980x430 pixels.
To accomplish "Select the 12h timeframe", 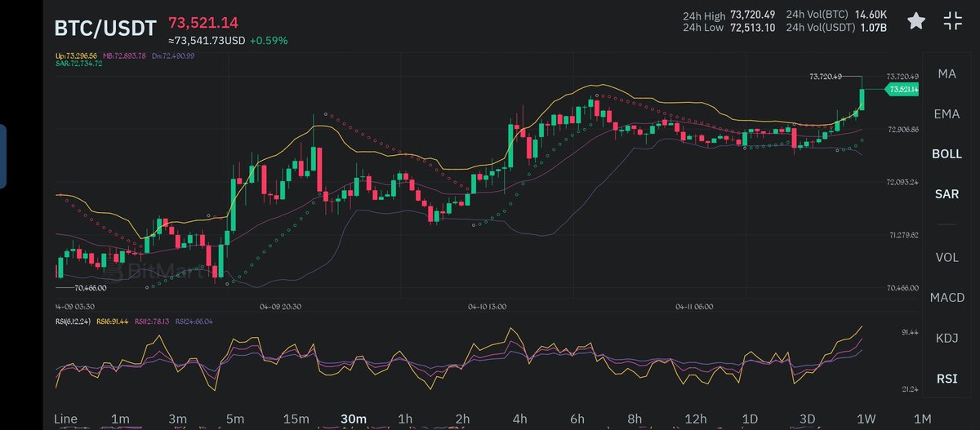I will click(x=696, y=419).
